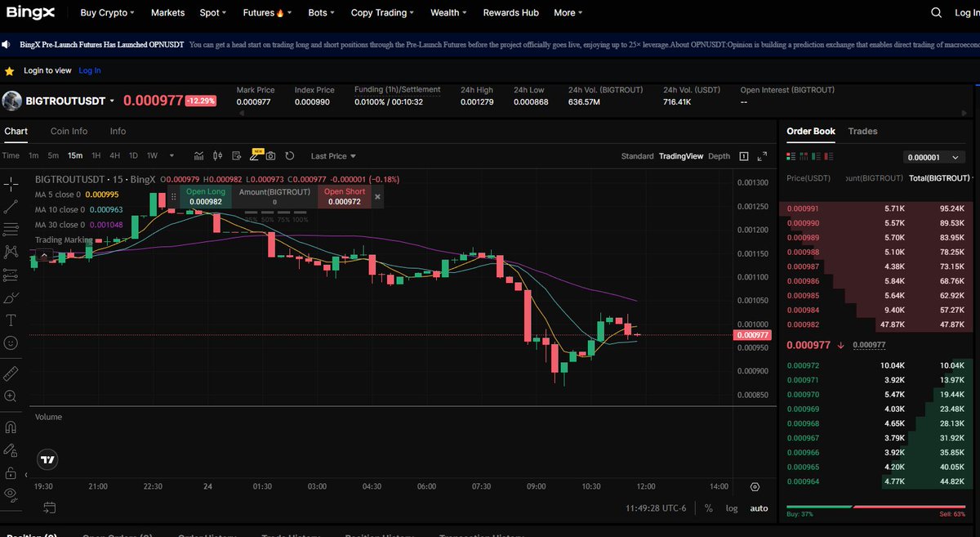Close the quick order panel

tap(377, 196)
